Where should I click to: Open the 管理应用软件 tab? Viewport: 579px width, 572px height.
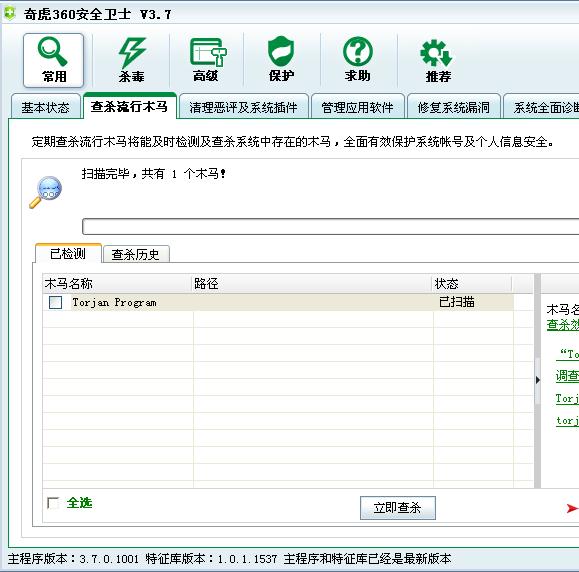coord(357,107)
